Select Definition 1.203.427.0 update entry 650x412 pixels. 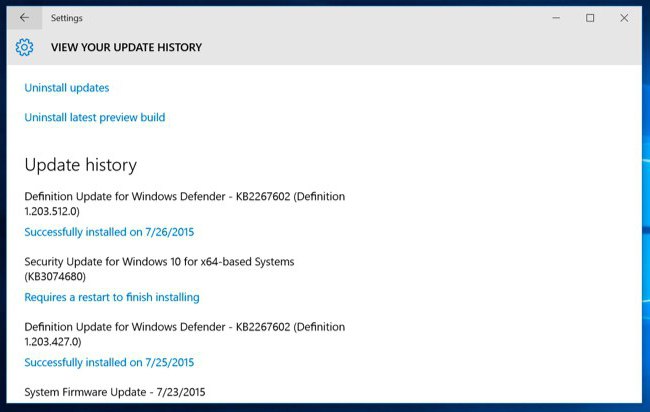pyautogui.click(x=184, y=334)
